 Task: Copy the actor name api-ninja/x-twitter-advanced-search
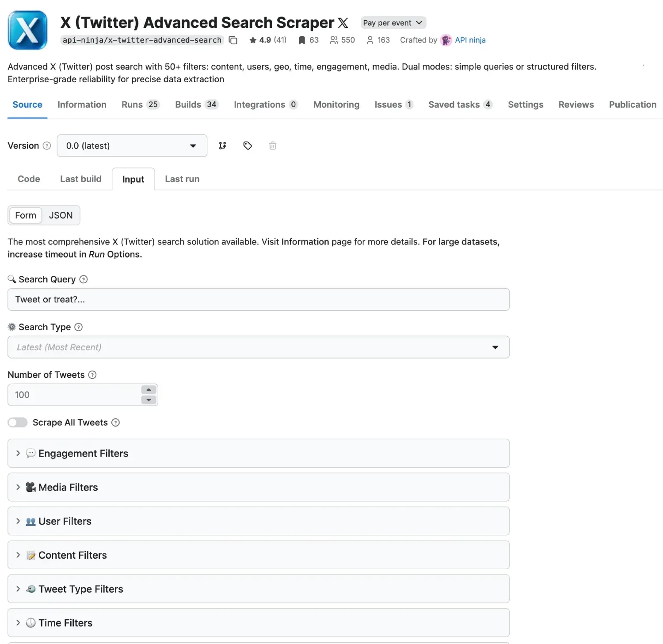coord(233,40)
